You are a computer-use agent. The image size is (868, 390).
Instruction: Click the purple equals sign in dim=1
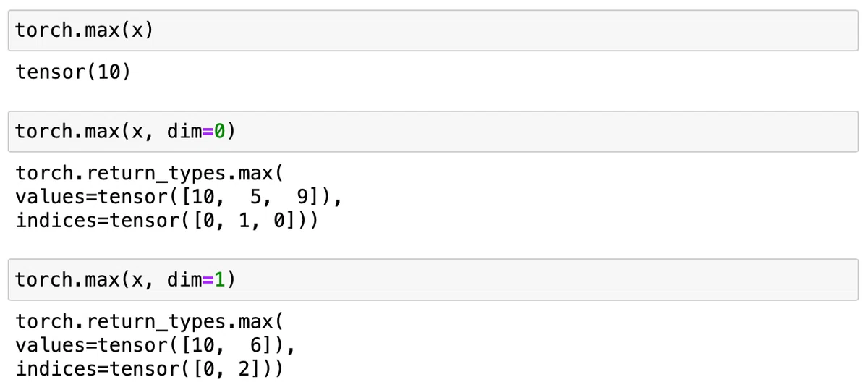click(x=208, y=279)
